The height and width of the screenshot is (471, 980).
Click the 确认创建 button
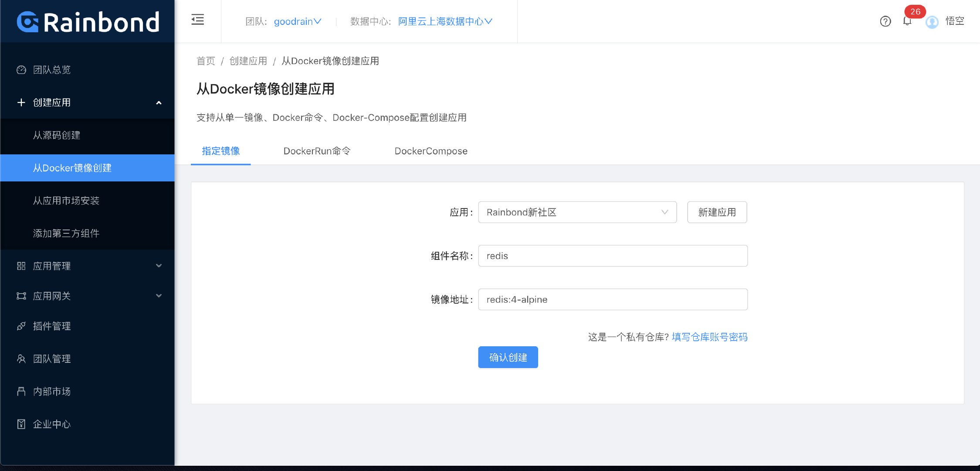(x=508, y=357)
